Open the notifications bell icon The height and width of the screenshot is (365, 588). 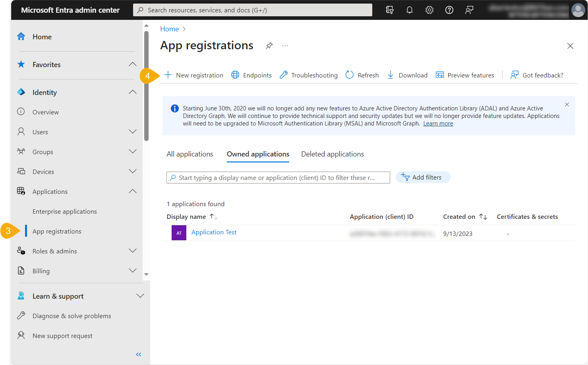point(410,10)
